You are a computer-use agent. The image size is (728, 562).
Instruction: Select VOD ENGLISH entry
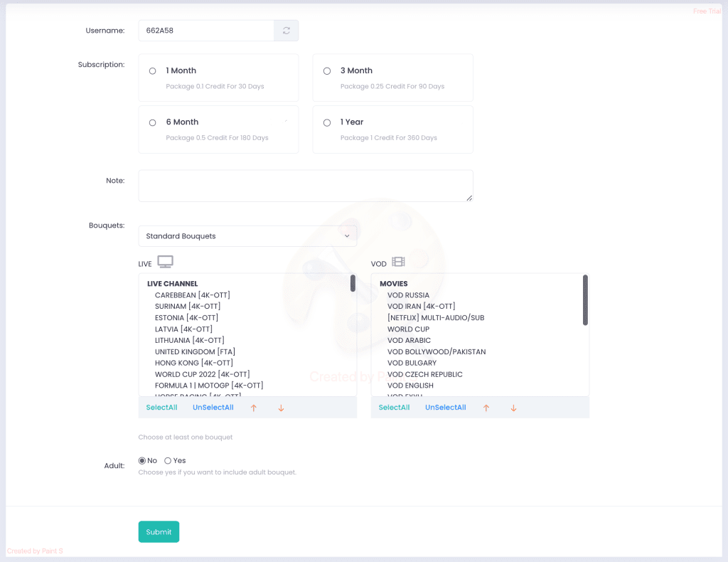[x=410, y=386]
